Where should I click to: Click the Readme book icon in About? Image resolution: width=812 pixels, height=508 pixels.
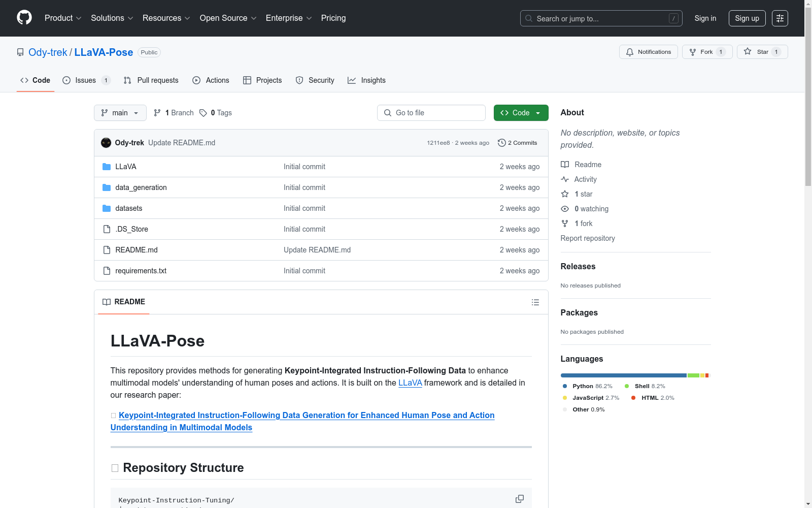[565, 165]
